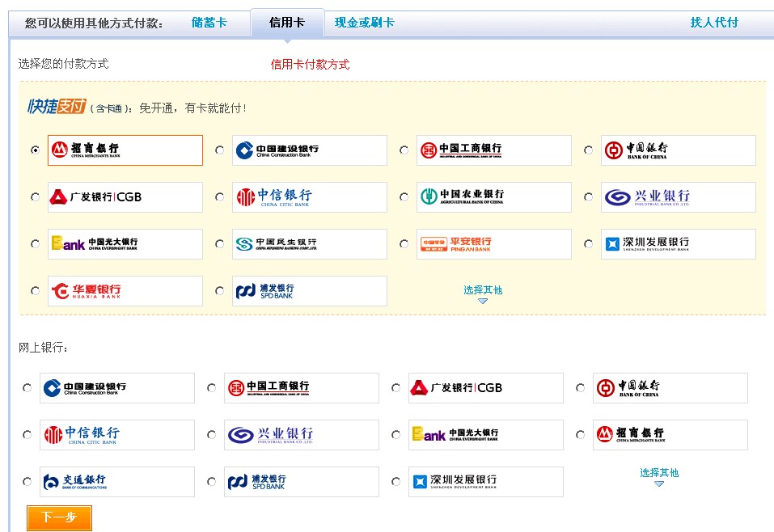Select radio button for quick-pay China Construction Bank
774x532 pixels.
(220, 150)
